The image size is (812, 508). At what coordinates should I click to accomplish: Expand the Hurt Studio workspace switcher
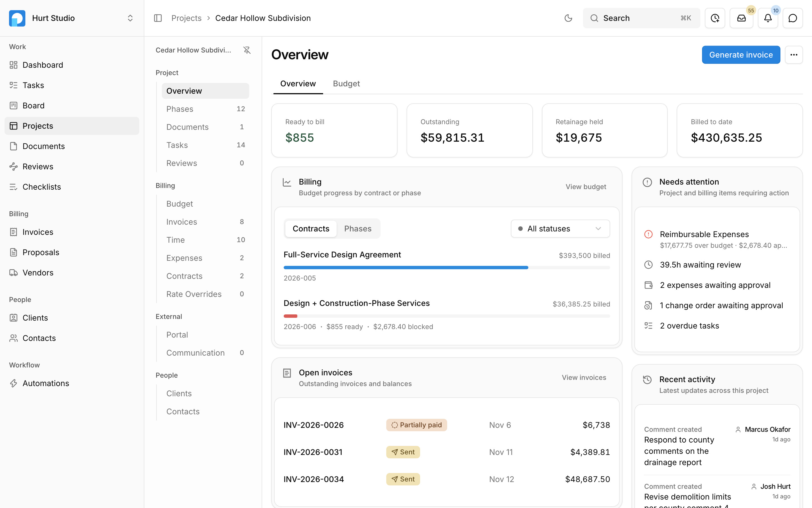coord(130,18)
